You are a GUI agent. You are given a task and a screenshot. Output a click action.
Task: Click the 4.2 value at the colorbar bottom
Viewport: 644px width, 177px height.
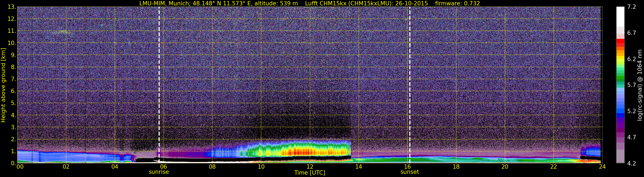click(x=632, y=163)
